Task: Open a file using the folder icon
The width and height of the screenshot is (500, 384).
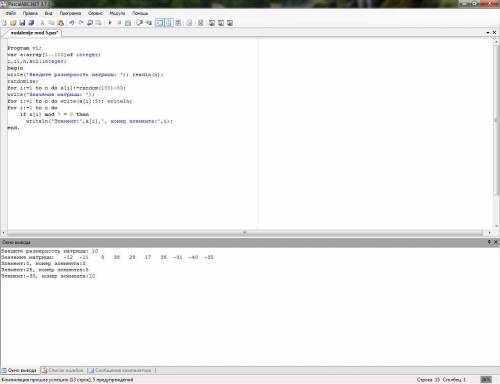Action: pos(13,23)
